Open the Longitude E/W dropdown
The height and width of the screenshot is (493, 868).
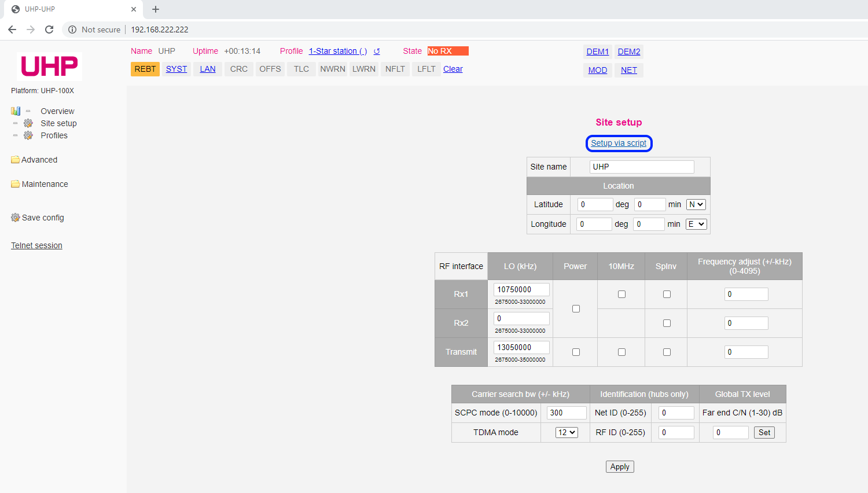[x=696, y=224]
